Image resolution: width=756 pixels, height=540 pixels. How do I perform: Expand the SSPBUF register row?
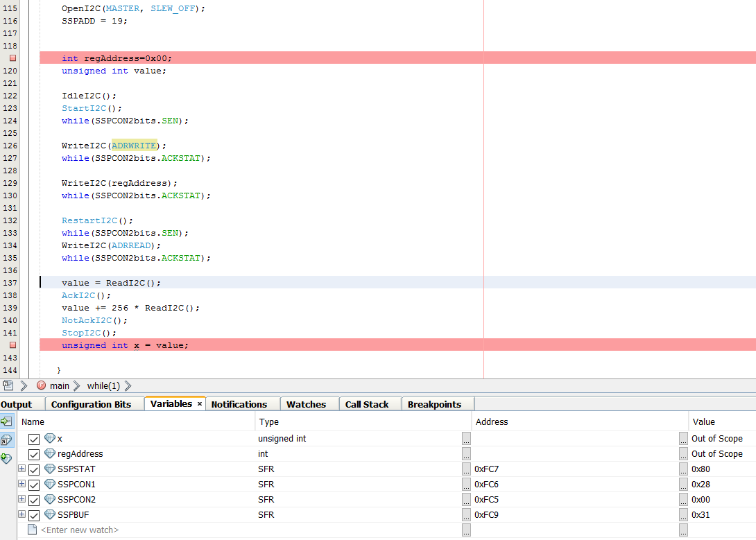22,514
